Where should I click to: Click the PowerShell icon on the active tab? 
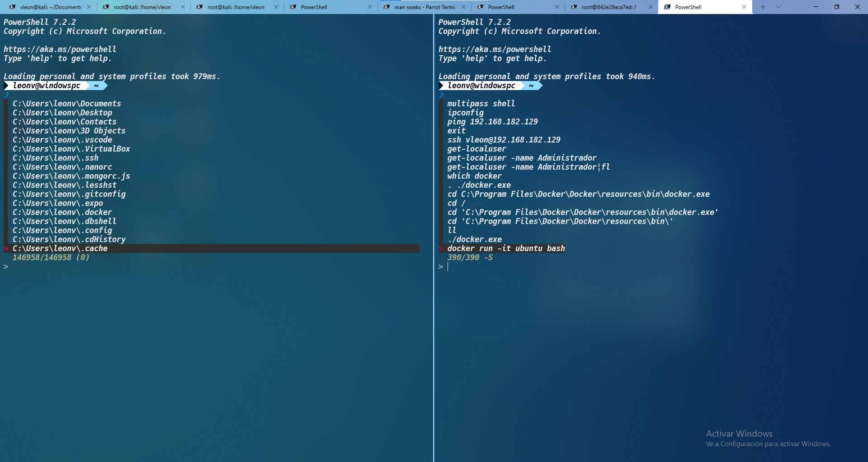pos(667,7)
